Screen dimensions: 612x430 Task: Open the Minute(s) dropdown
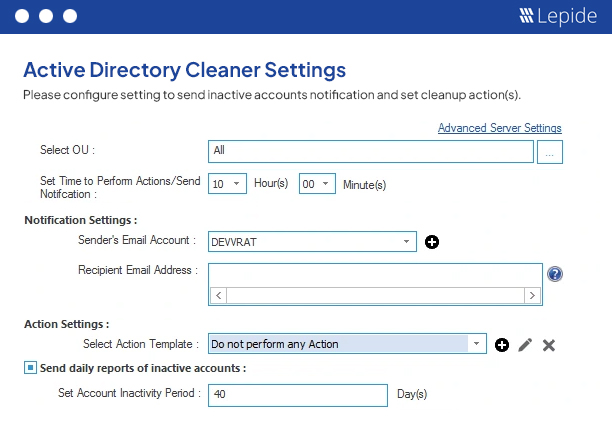tap(317, 183)
